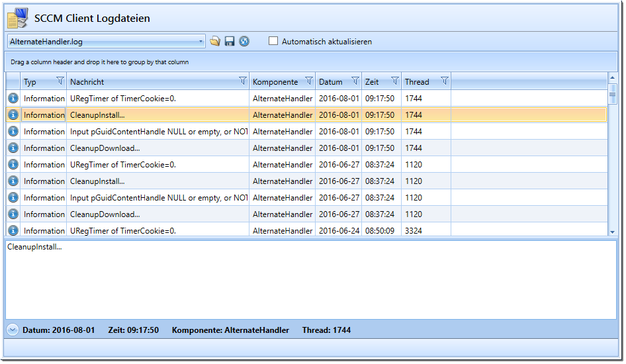This screenshot has height=364, width=626.
Task: Open filter for the Datum column
Action: [355, 81]
